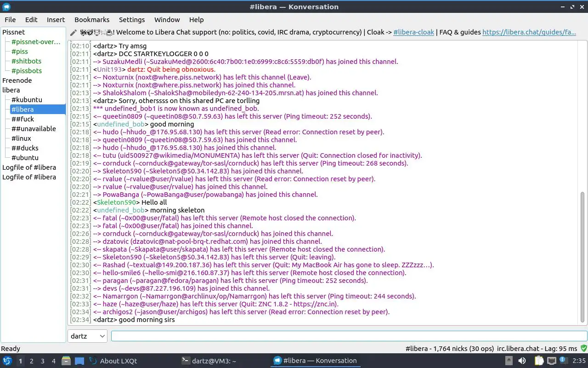The image size is (588, 368).
Task: Open the Insert menu
Action: [x=56, y=20]
